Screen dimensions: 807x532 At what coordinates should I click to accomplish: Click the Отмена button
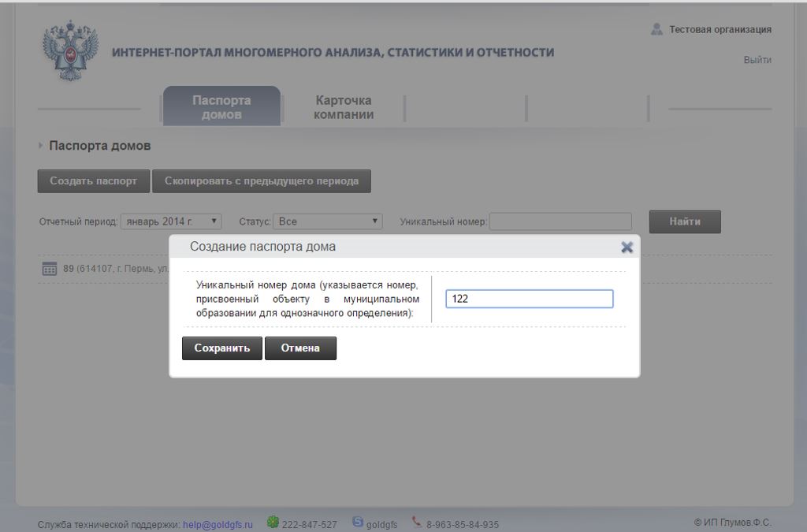[x=301, y=348]
